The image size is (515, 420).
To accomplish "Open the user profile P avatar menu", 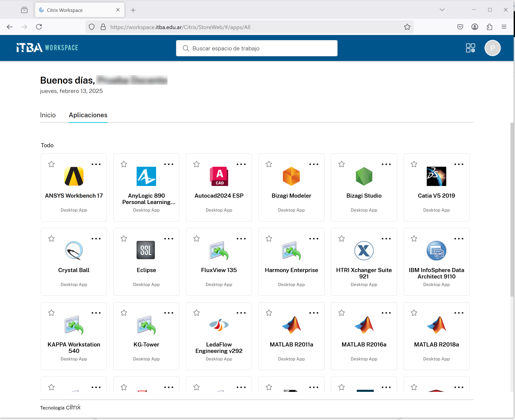I will coord(492,48).
